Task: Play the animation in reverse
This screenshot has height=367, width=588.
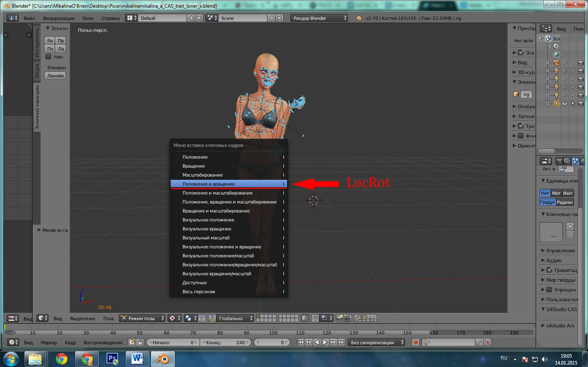Action: (317, 342)
